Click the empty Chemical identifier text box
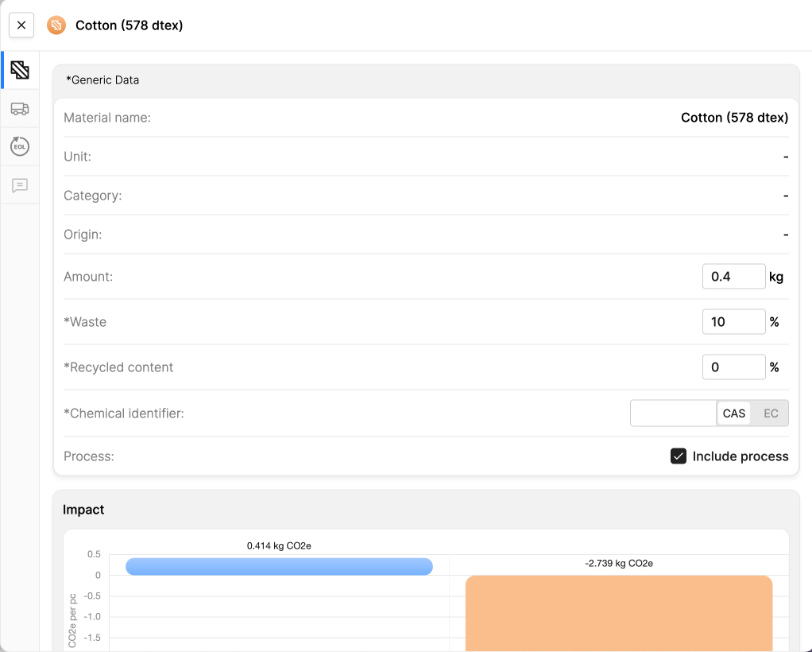Image resolution: width=812 pixels, height=652 pixels. [x=673, y=413]
